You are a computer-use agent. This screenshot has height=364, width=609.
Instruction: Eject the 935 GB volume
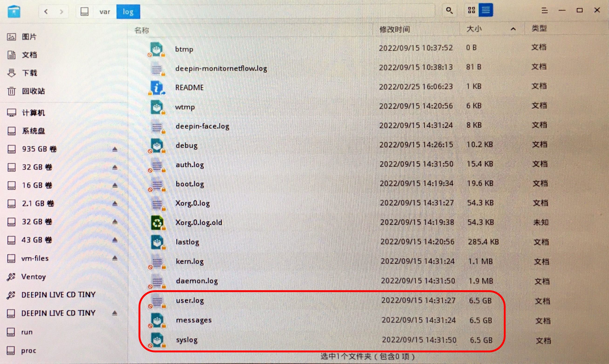(x=115, y=149)
